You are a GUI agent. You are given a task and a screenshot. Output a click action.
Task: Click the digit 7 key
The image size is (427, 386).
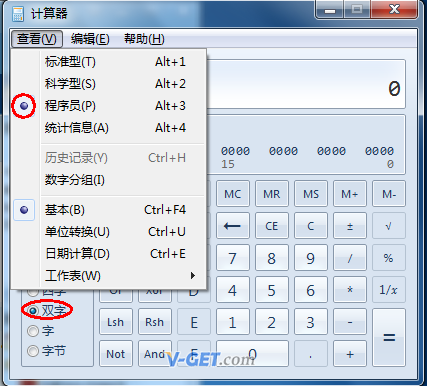233,258
